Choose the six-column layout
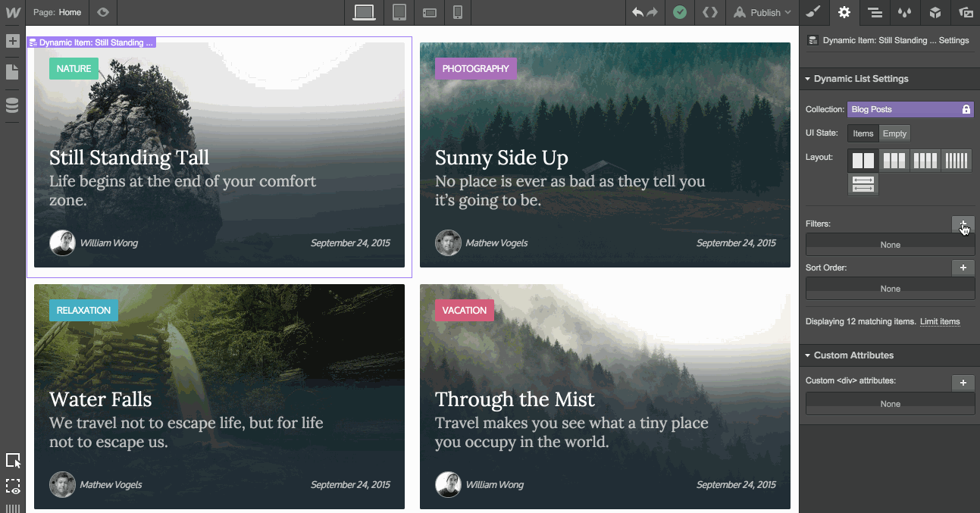This screenshot has height=513, width=980. (957, 161)
